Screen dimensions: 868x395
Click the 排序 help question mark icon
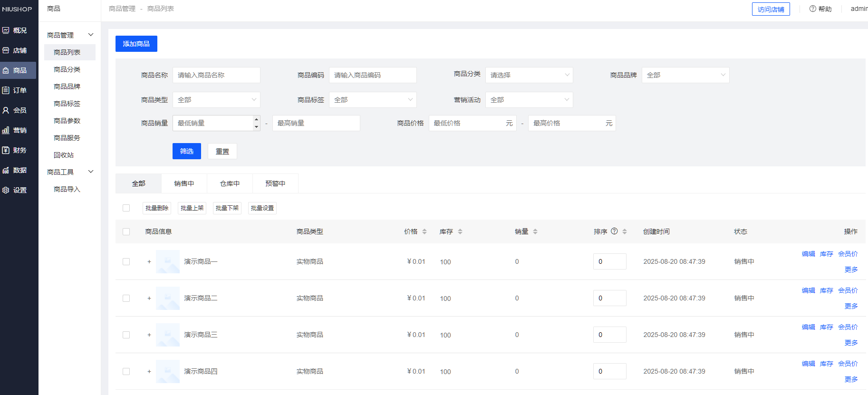point(614,231)
